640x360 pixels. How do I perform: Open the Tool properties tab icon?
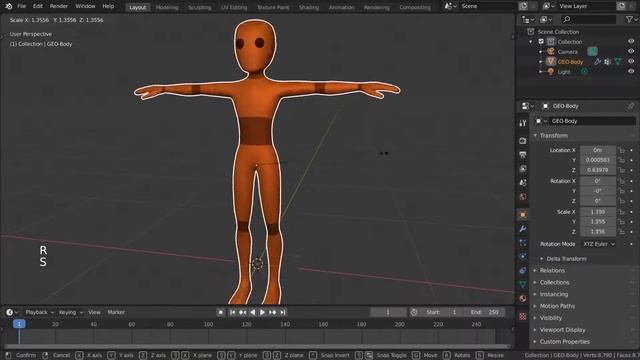pyautogui.click(x=523, y=123)
